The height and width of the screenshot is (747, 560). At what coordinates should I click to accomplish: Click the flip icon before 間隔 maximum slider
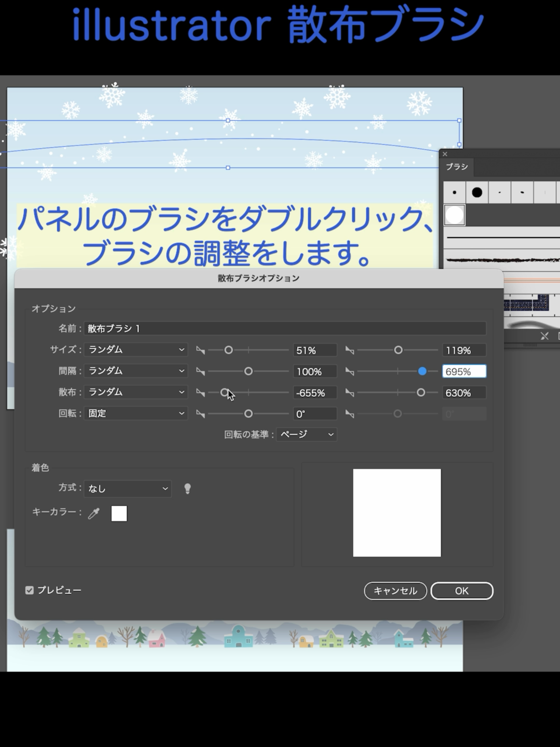pos(349,371)
